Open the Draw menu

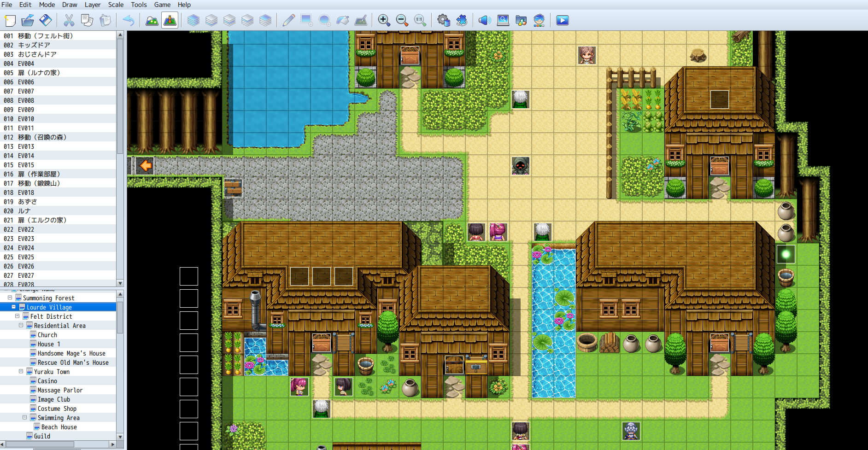[70, 5]
